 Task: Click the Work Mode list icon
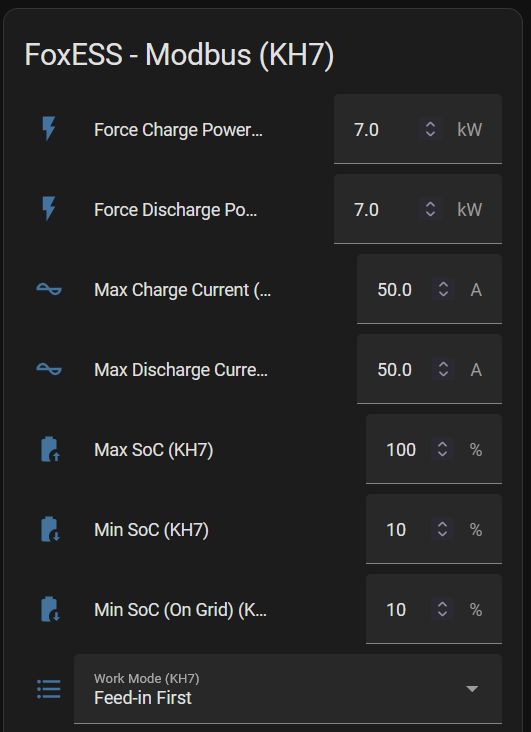coord(49,689)
